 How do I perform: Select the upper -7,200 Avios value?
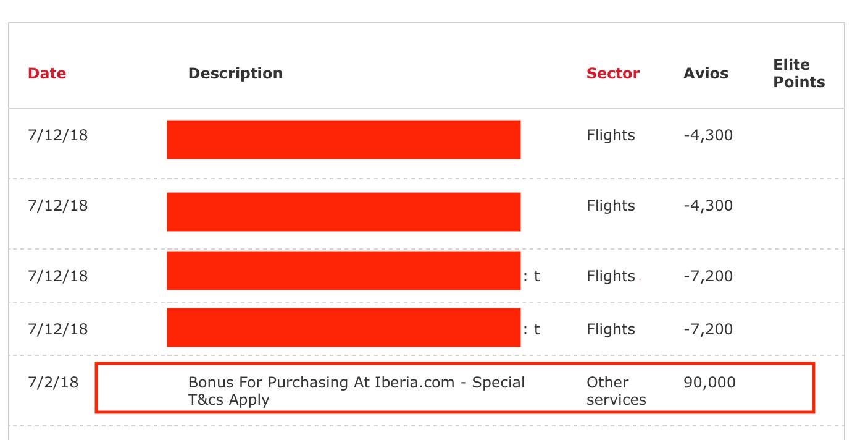point(708,276)
